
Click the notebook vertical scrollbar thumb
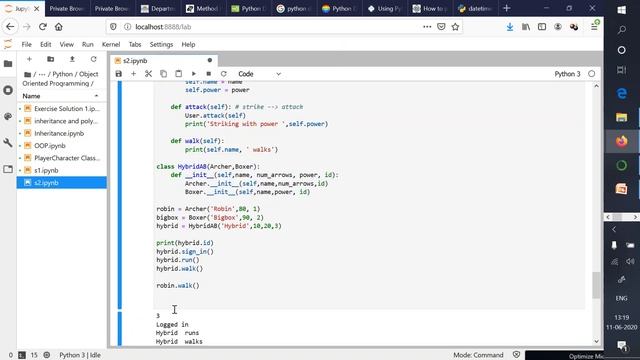[596, 285]
